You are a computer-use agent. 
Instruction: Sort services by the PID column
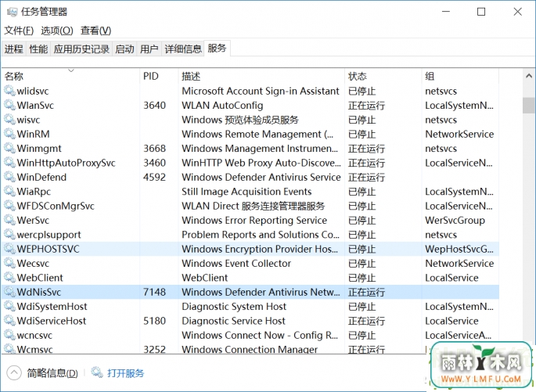tap(160, 76)
